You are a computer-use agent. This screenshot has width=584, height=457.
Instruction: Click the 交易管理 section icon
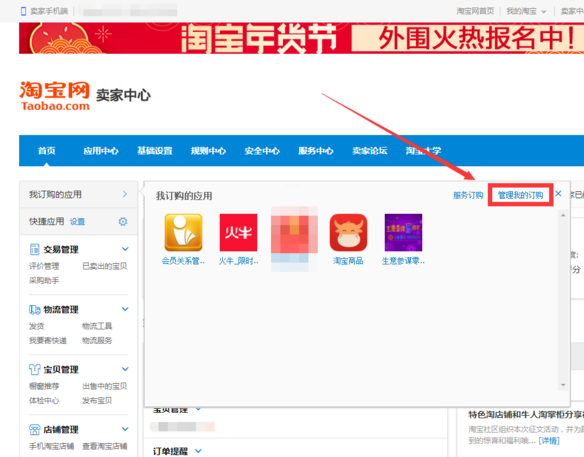click(x=34, y=249)
